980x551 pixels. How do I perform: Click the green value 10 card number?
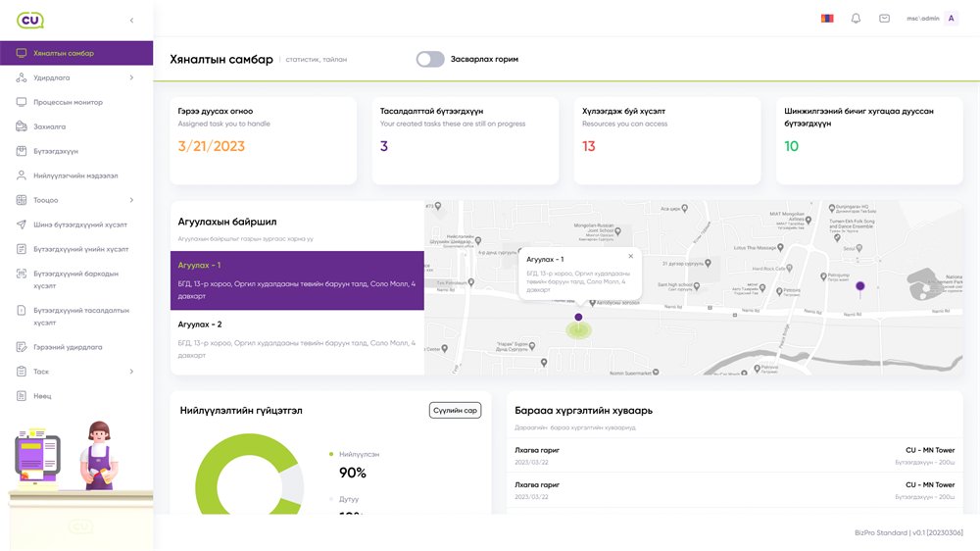pyautogui.click(x=791, y=146)
